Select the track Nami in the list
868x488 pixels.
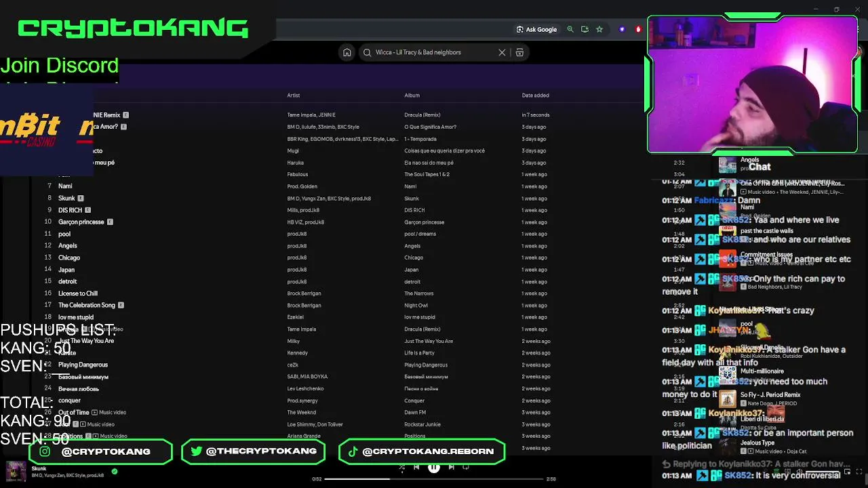(65, 186)
